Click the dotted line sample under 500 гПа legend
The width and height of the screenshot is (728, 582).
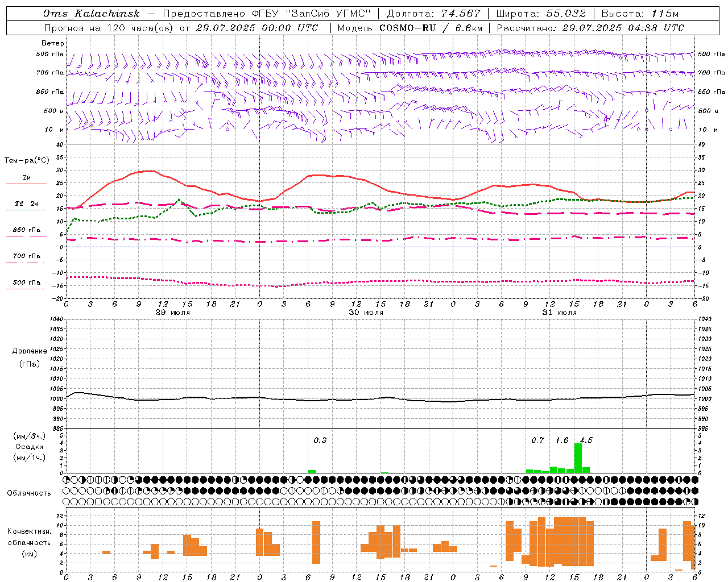[26, 289]
